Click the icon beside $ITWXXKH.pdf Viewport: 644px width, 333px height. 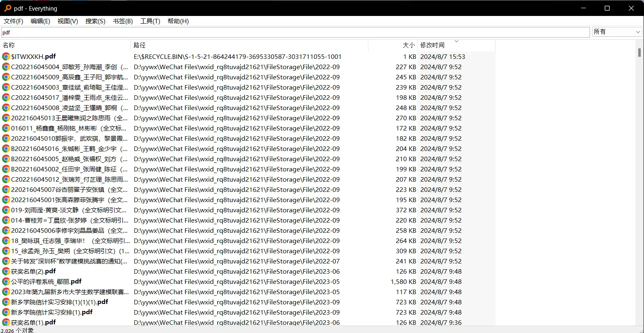pos(6,56)
